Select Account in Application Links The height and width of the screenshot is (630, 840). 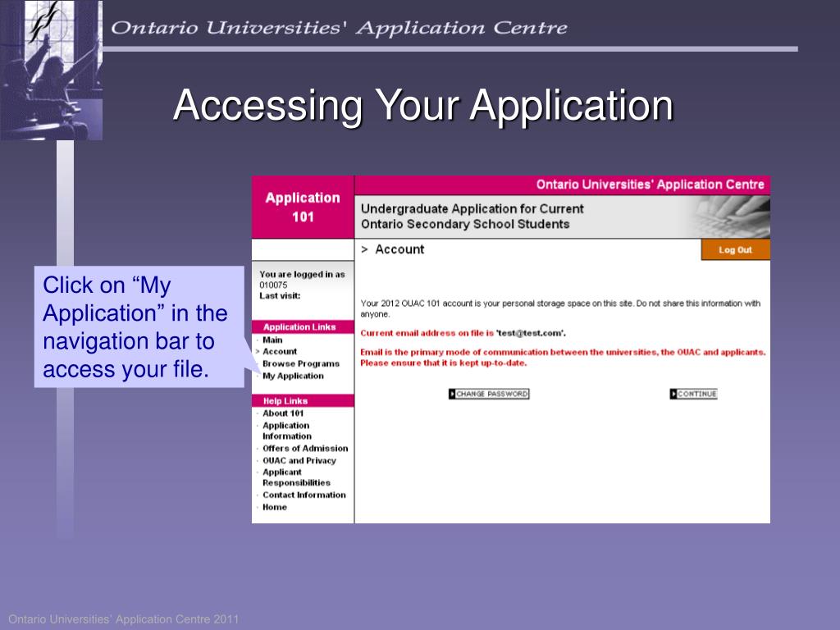[x=280, y=352]
